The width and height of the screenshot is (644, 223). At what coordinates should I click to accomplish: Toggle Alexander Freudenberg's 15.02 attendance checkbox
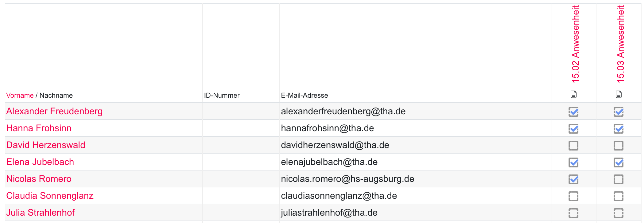(x=573, y=112)
